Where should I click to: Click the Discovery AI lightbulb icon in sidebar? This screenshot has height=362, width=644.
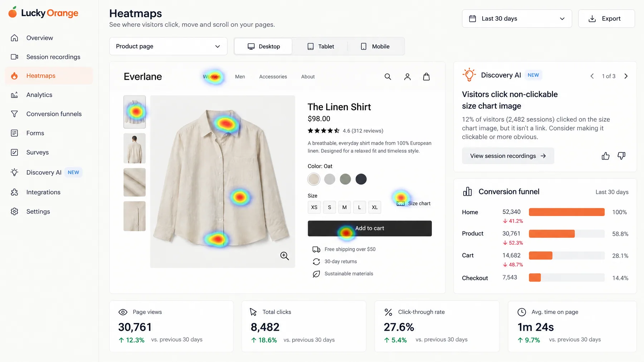click(14, 172)
